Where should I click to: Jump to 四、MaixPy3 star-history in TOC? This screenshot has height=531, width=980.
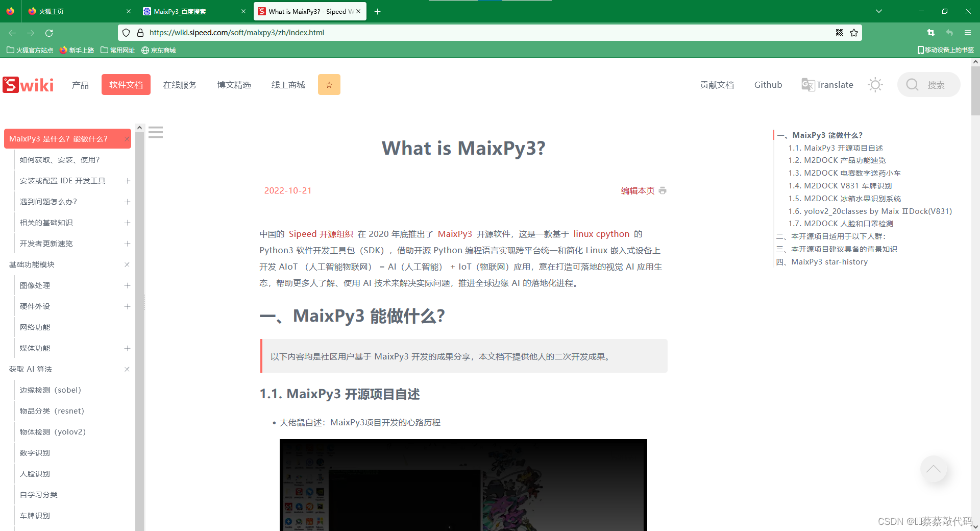tap(822, 262)
